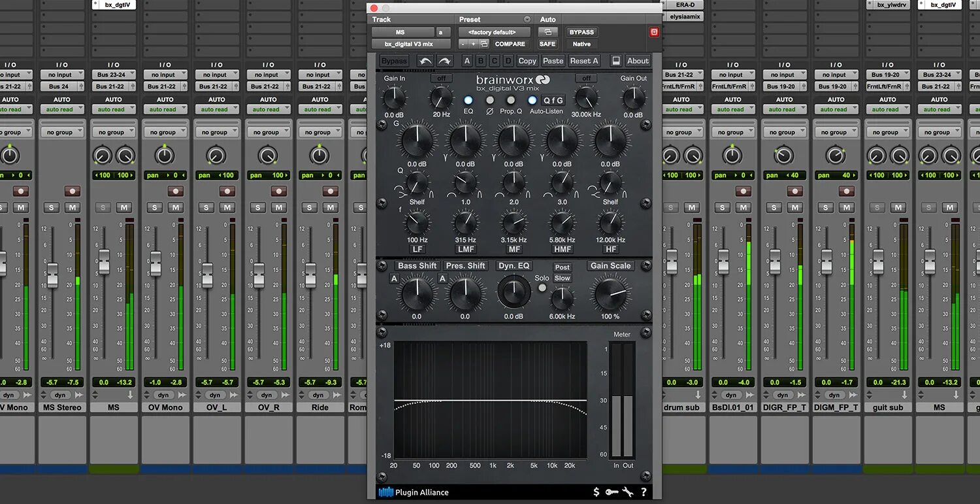Open plugin settings via the wrench icon
Viewport: 980px width, 504px height.
coord(628,492)
